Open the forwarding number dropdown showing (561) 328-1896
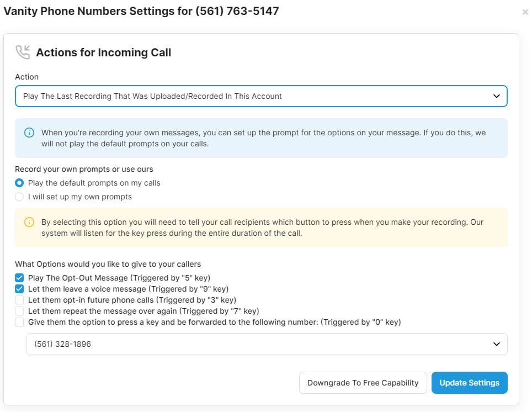Image resolution: width=532 pixels, height=412 pixels. [266, 344]
